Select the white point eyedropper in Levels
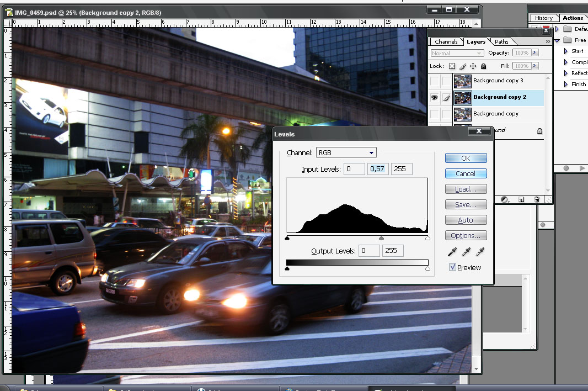The height and width of the screenshot is (391, 588). click(x=480, y=252)
